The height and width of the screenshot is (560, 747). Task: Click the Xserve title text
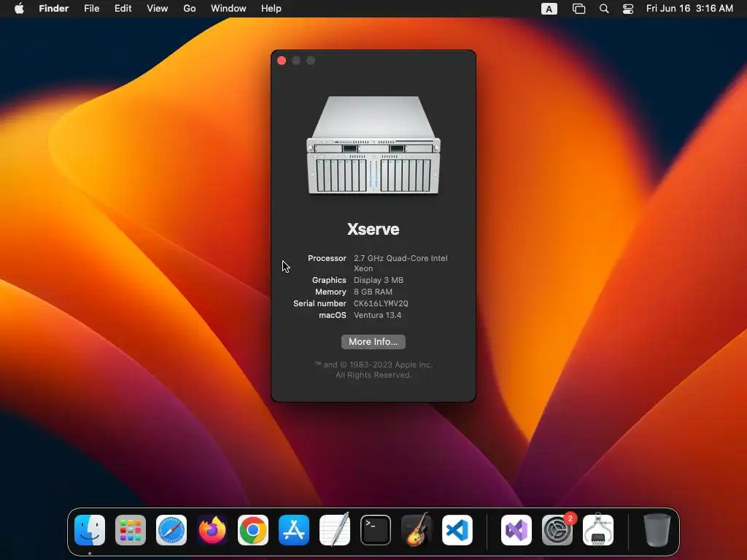point(373,229)
